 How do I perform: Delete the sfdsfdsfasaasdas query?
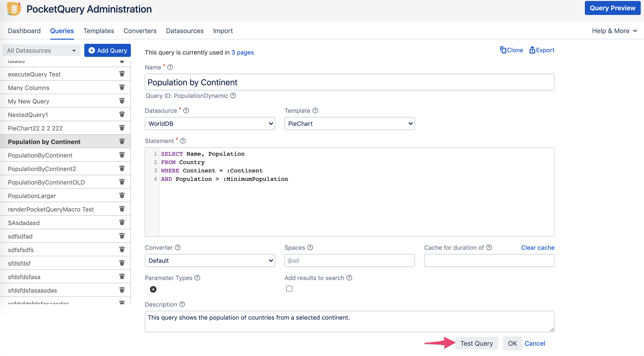[122, 290]
